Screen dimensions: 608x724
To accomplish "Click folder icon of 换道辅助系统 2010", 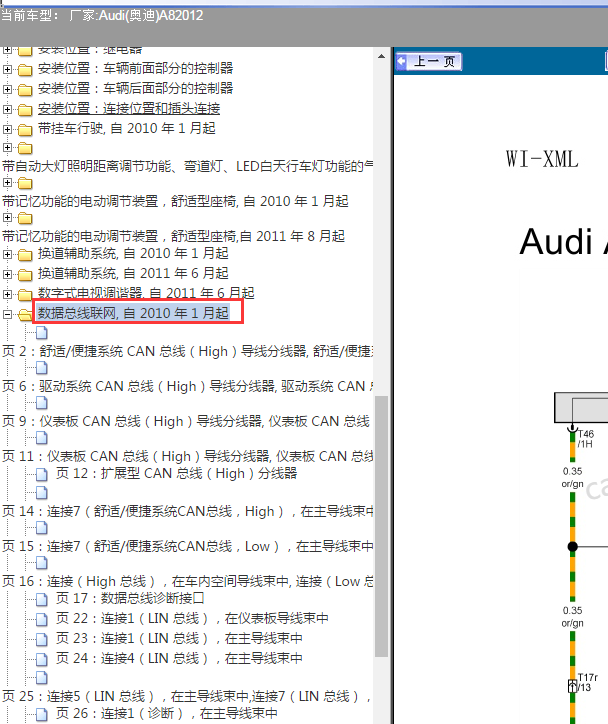I will pyautogui.click(x=25, y=254).
